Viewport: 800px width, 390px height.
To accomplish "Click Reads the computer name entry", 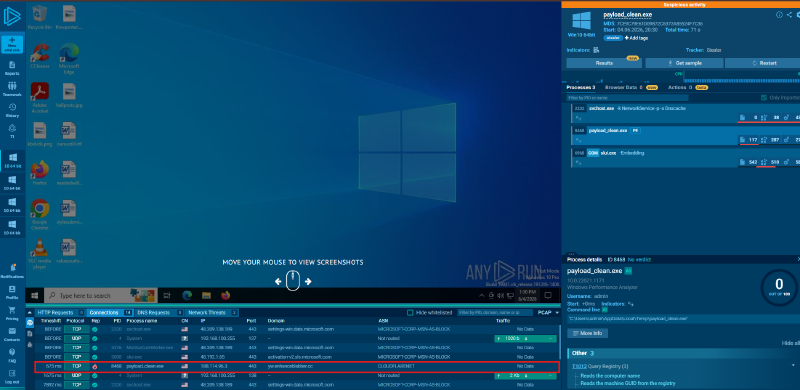I will pyautogui.click(x=610, y=375).
